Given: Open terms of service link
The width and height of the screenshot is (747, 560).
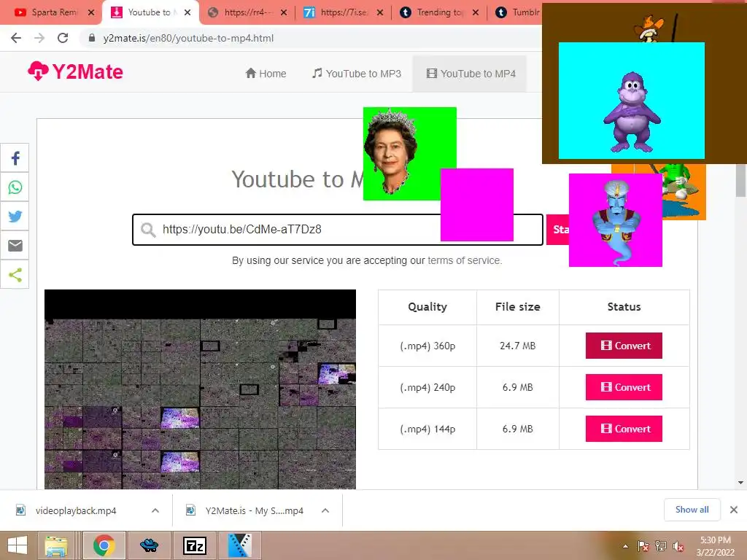Looking at the screenshot, I should point(465,260).
